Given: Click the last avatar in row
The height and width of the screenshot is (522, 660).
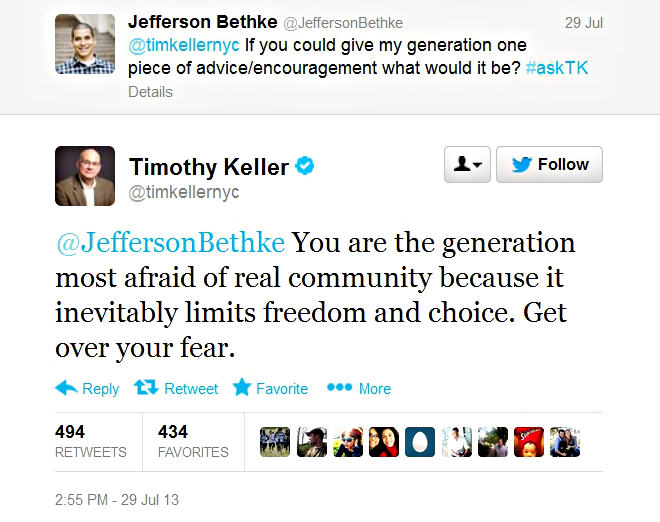Looking at the screenshot, I should (565, 442).
